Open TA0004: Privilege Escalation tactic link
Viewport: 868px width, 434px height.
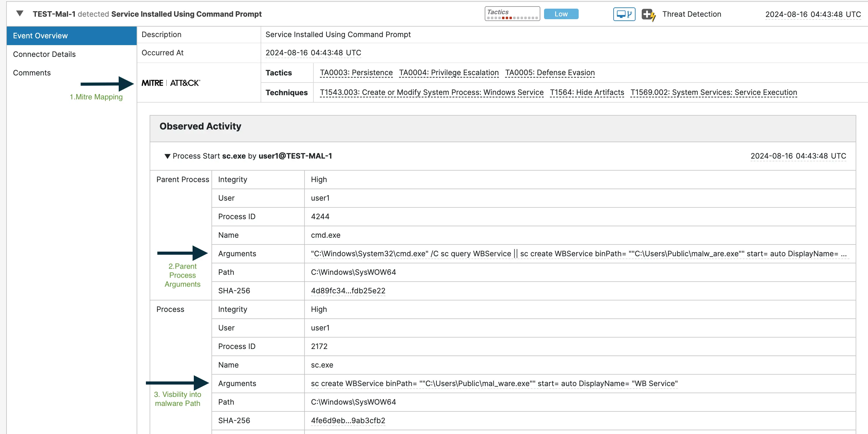pyautogui.click(x=449, y=72)
